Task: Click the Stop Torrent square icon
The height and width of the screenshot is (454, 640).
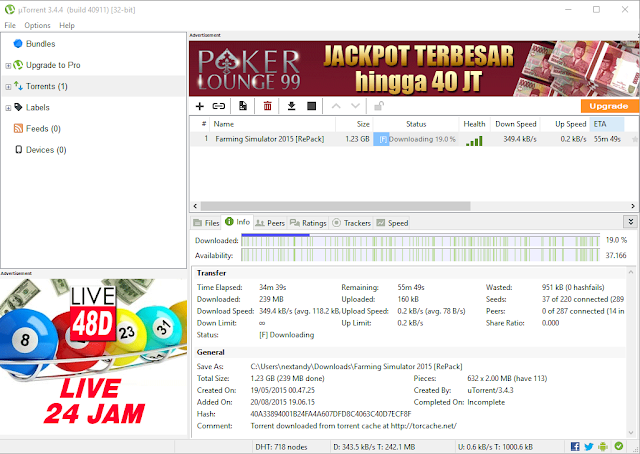Action: pyautogui.click(x=311, y=106)
